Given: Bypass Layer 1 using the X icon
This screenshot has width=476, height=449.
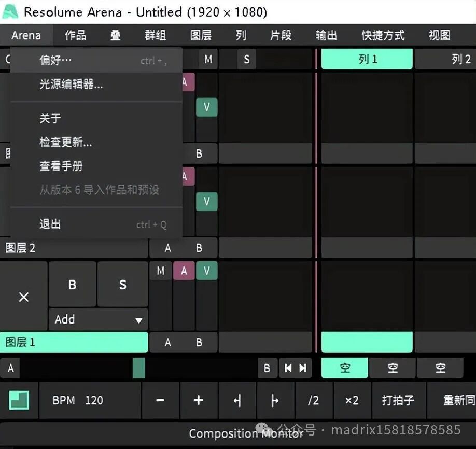Looking at the screenshot, I should tap(23, 297).
